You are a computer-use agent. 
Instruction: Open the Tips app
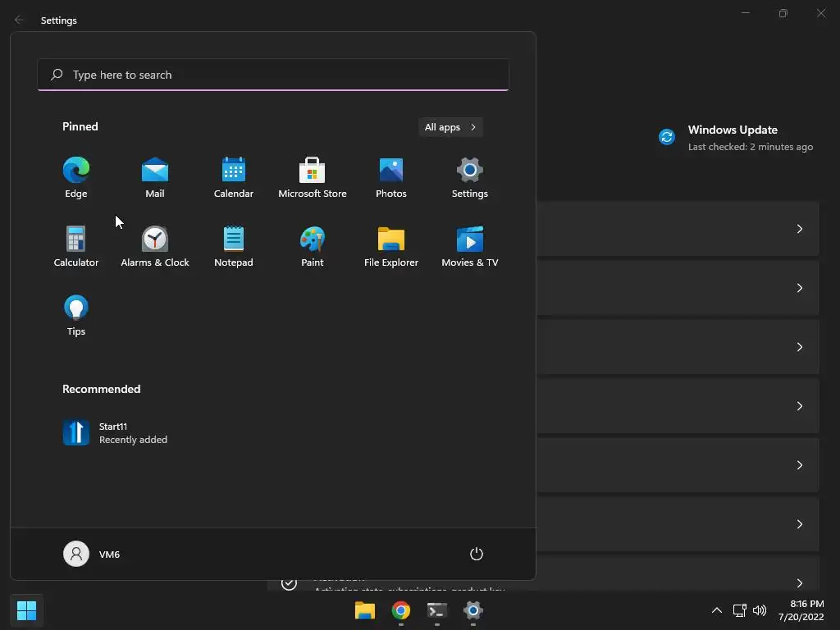coord(76,316)
